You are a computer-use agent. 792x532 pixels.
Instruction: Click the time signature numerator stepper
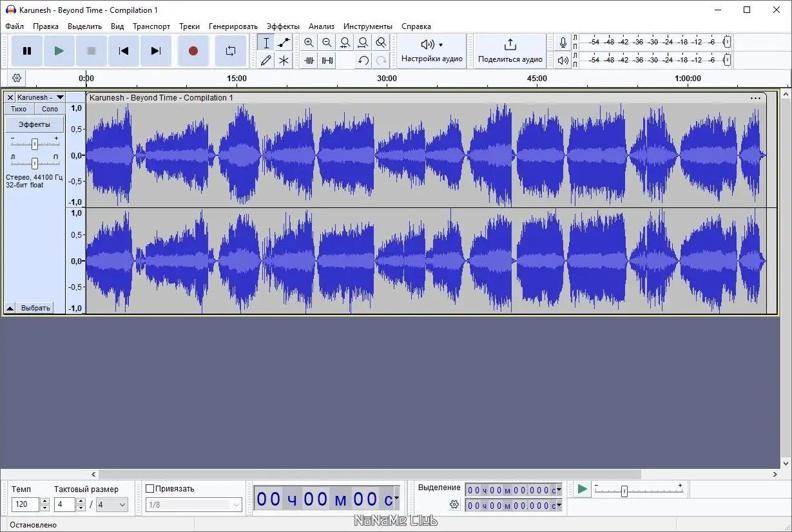(x=81, y=504)
